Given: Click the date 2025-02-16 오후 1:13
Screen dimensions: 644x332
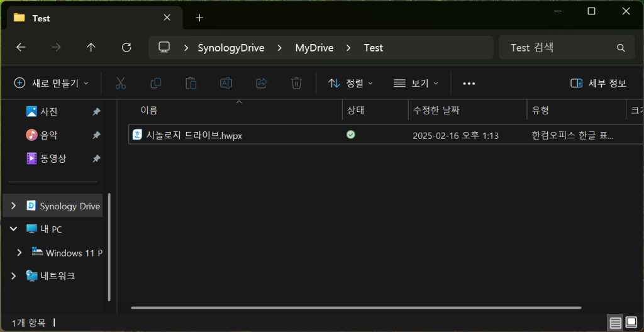Looking at the screenshot, I should click(455, 135).
